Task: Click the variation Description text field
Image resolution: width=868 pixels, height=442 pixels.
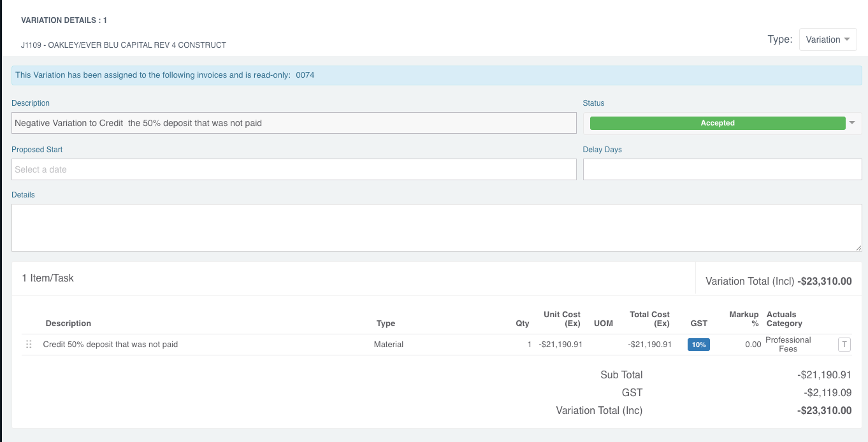Action: click(293, 123)
